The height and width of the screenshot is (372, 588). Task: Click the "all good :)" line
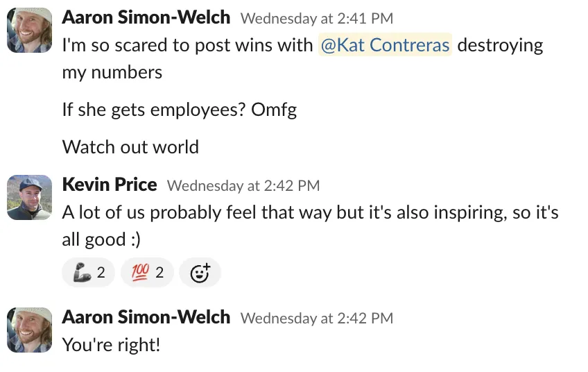(x=101, y=239)
